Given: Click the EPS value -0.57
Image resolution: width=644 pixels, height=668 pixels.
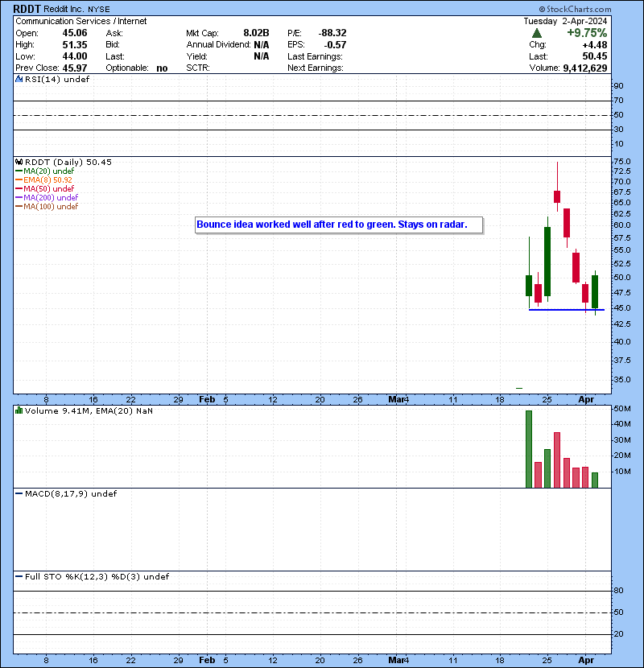Looking at the screenshot, I should [335, 45].
